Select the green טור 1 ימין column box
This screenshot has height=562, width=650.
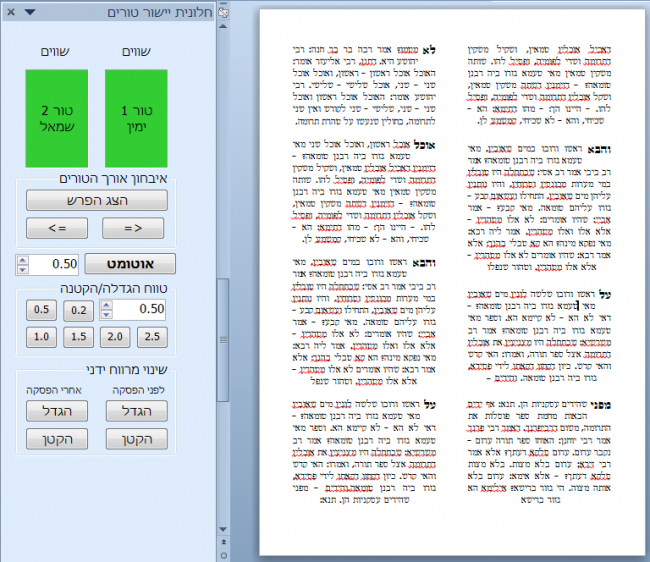click(136, 119)
